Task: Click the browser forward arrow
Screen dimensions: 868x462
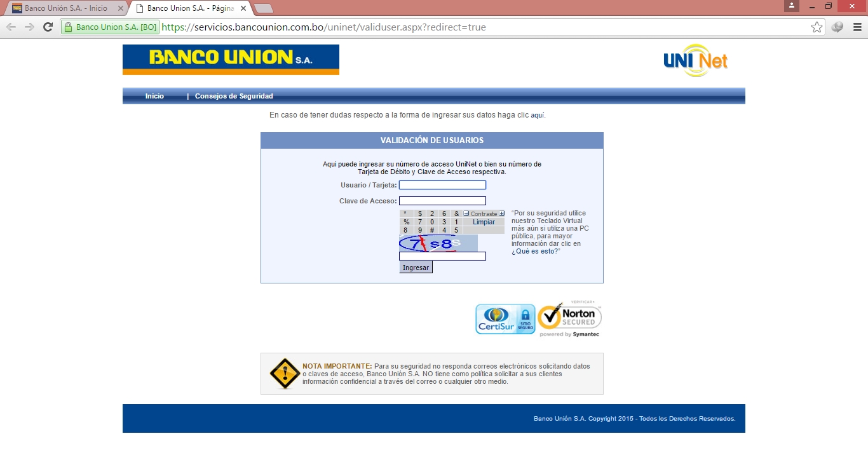Action: pos(29,27)
